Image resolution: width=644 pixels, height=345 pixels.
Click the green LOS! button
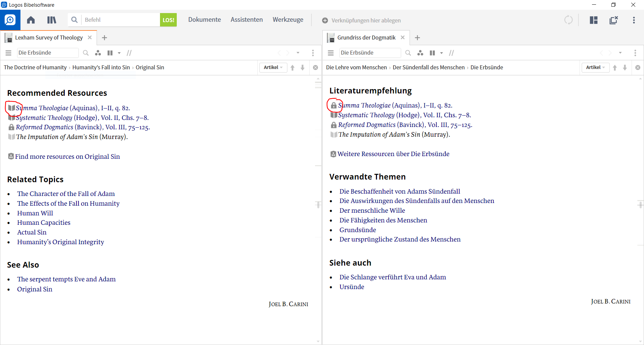[x=168, y=20]
